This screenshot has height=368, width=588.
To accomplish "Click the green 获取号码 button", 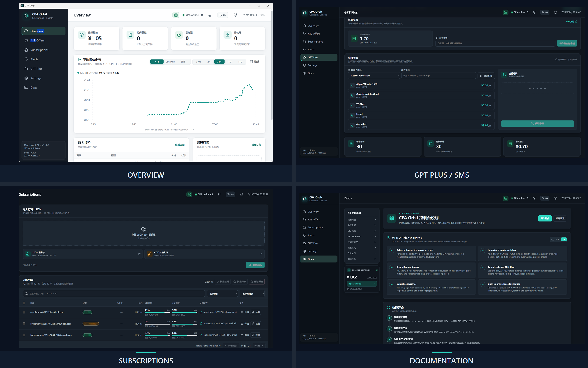I will point(537,124).
